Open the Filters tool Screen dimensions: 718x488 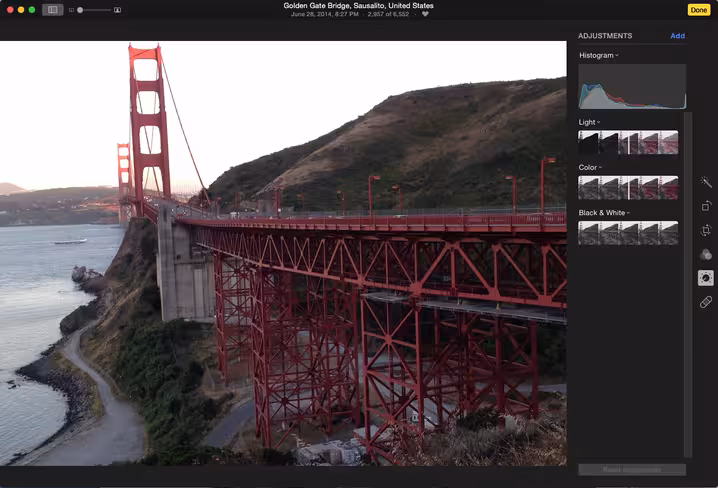coord(706,254)
